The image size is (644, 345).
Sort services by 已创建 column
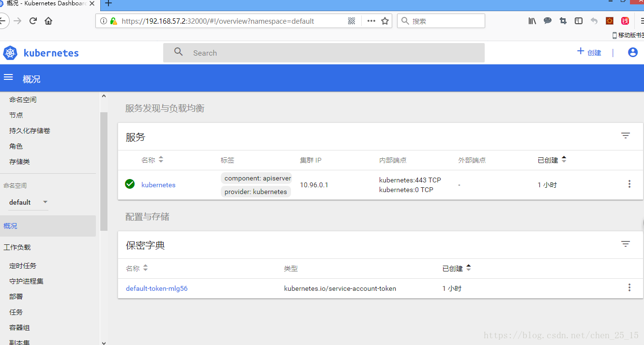point(552,160)
